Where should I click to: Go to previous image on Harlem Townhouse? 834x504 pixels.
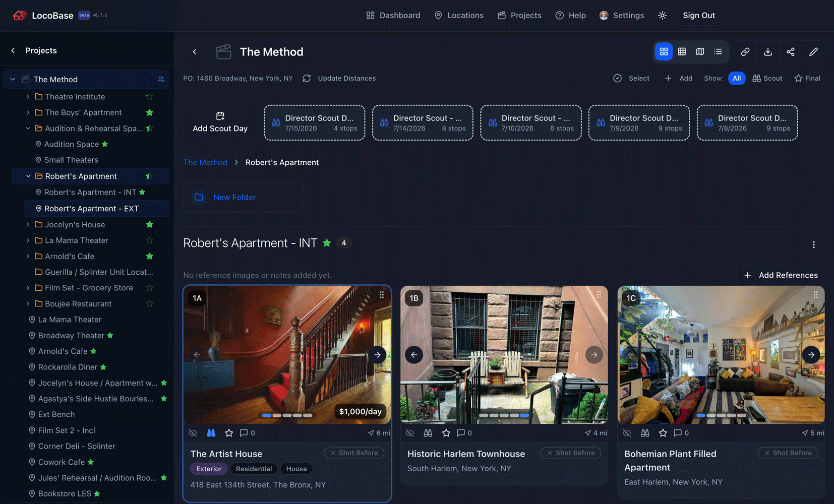(413, 355)
